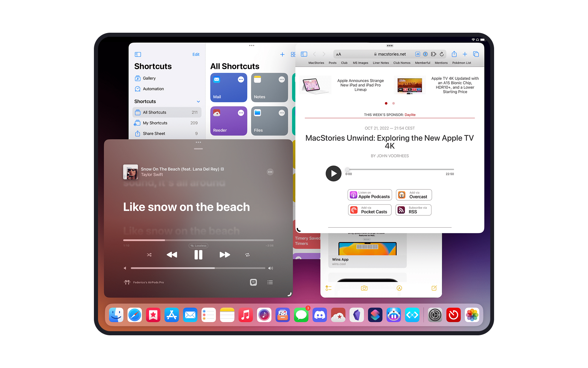Open the Liner Notes bookmark
This screenshot has height=368, width=588.
click(x=381, y=63)
